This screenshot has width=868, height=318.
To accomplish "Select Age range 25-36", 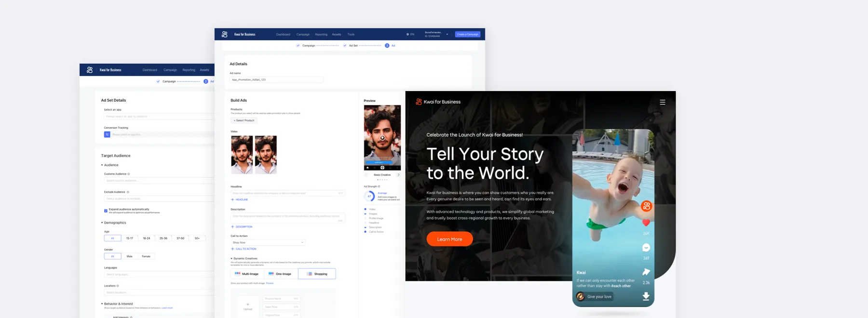I will (x=163, y=238).
